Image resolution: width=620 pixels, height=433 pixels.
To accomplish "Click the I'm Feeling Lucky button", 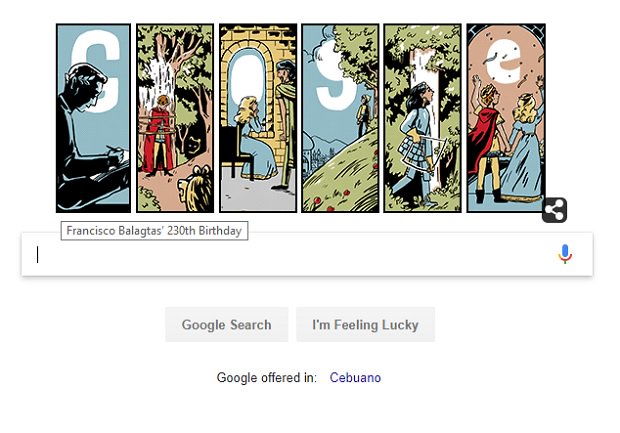I will click(x=365, y=325).
